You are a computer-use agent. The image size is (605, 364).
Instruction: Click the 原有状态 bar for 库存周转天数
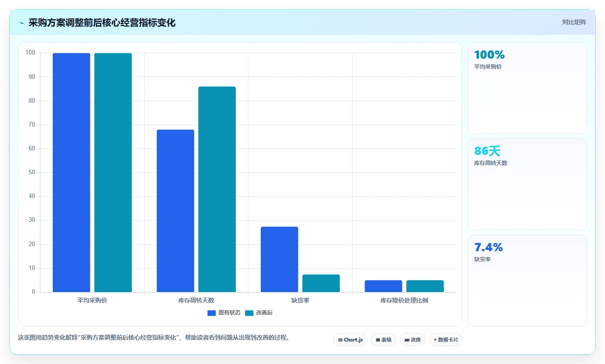pyautogui.click(x=175, y=211)
